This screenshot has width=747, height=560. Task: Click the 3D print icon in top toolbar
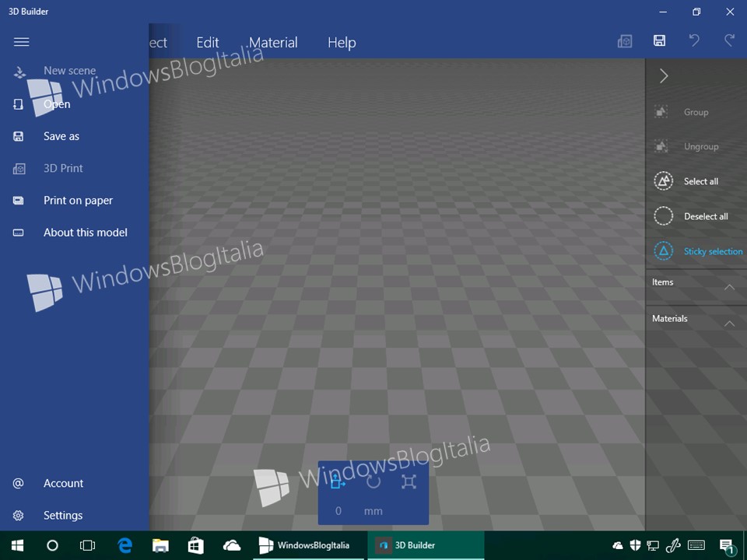[625, 41]
